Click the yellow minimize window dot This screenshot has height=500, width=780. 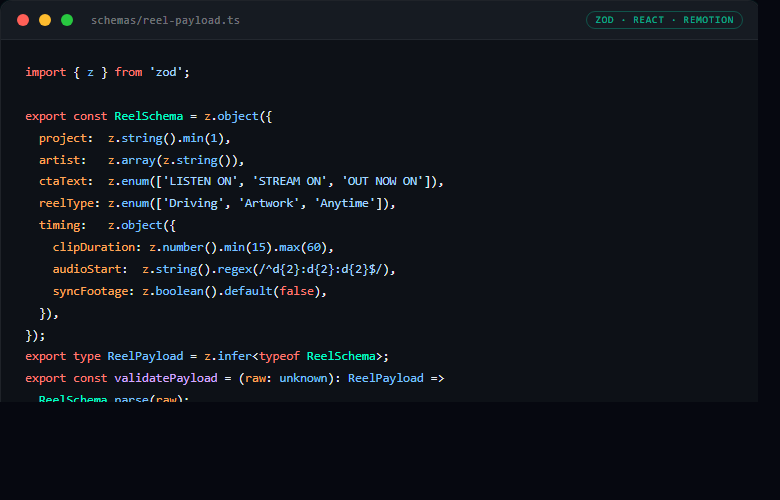[45, 20]
